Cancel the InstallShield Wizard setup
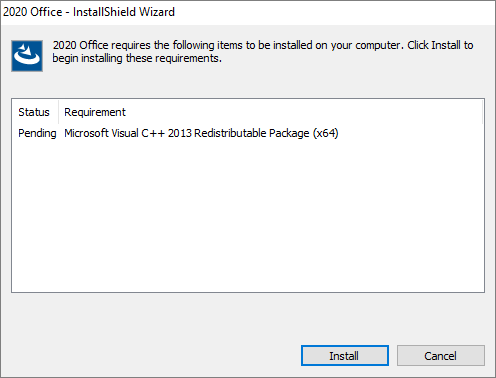Screen dimensions: 496x378 pyautogui.click(x=441, y=356)
